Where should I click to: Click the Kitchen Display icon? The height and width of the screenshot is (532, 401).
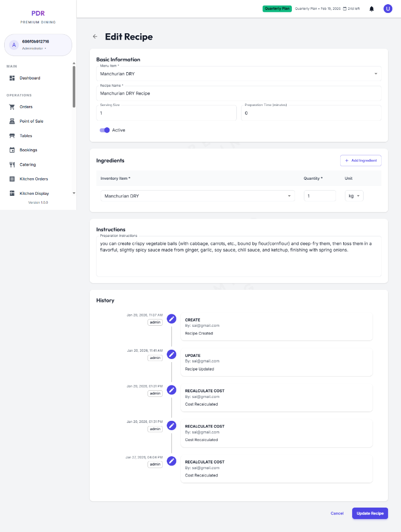tap(12, 193)
